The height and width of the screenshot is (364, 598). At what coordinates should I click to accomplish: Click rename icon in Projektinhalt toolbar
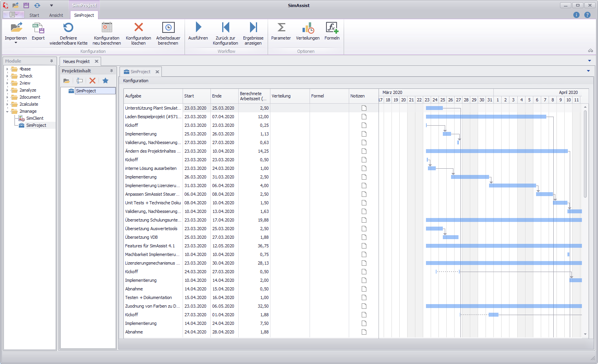(80, 81)
